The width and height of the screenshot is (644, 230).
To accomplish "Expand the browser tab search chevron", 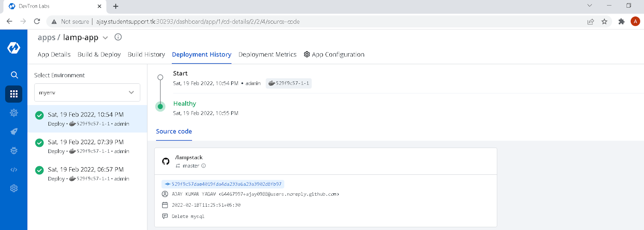I will click(x=589, y=6).
